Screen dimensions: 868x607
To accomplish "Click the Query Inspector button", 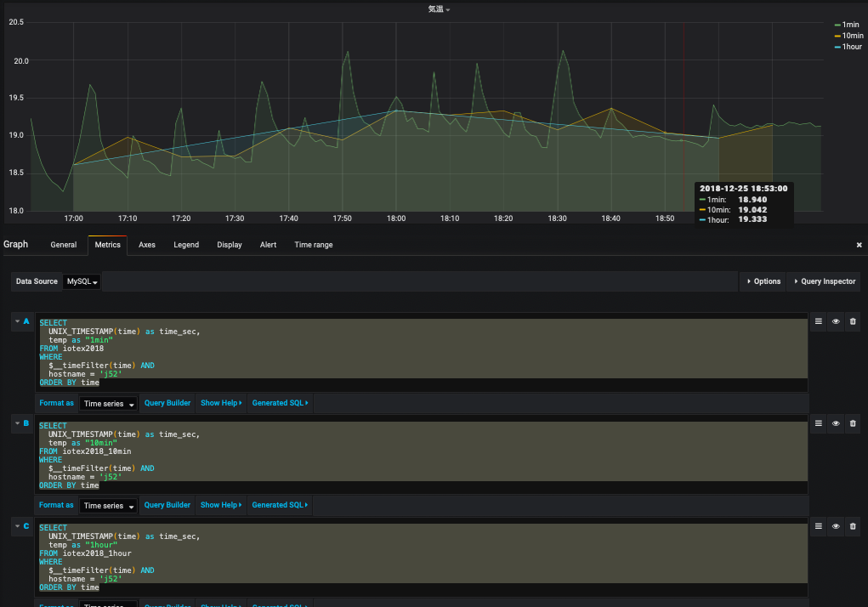I will point(825,281).
